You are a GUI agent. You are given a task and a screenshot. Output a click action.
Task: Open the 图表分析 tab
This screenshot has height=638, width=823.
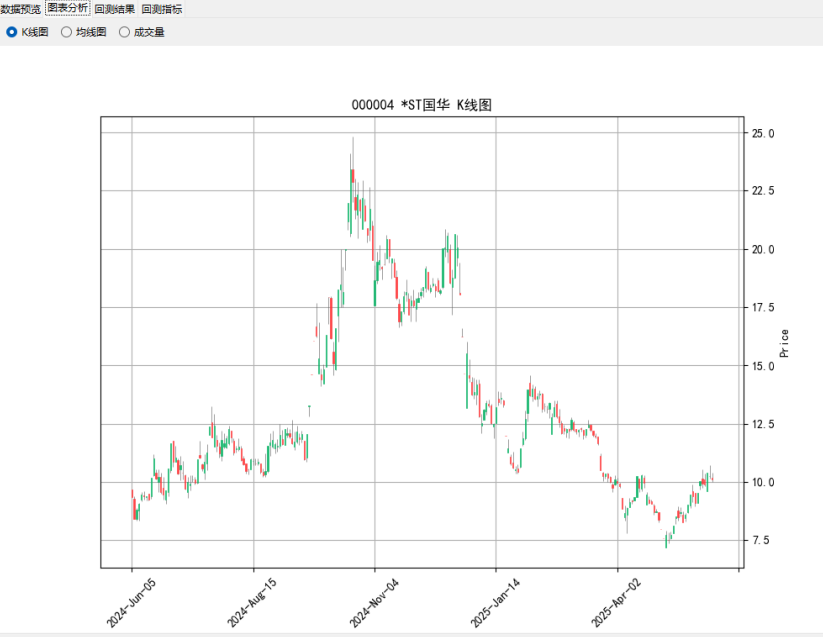68,8
